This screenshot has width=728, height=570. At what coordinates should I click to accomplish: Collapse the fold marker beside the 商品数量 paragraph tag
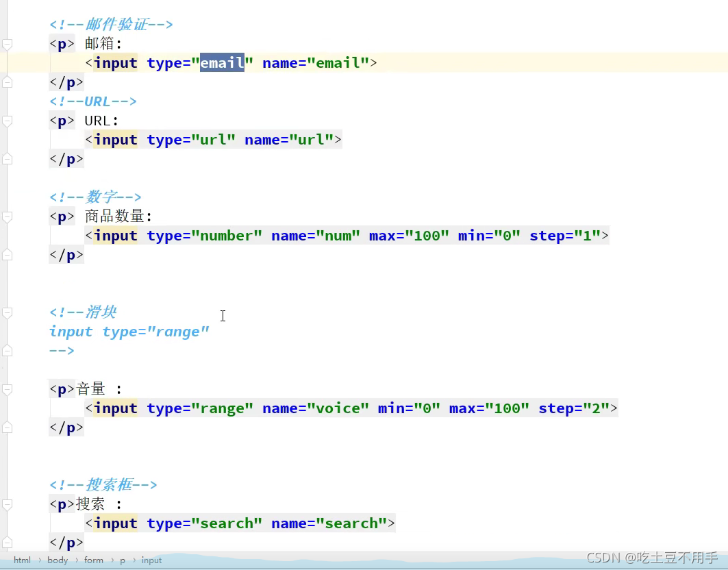pos(7,217)
